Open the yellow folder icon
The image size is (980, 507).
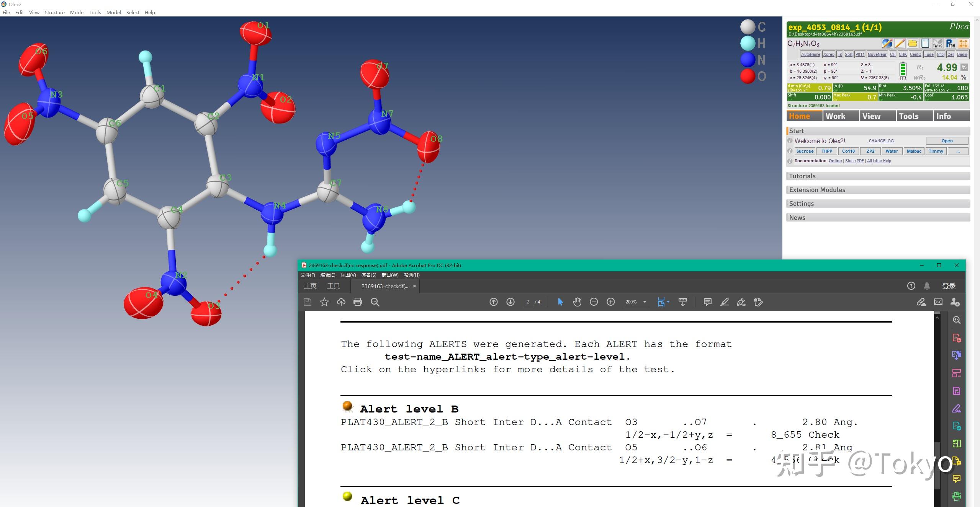(x=913, y=44)
